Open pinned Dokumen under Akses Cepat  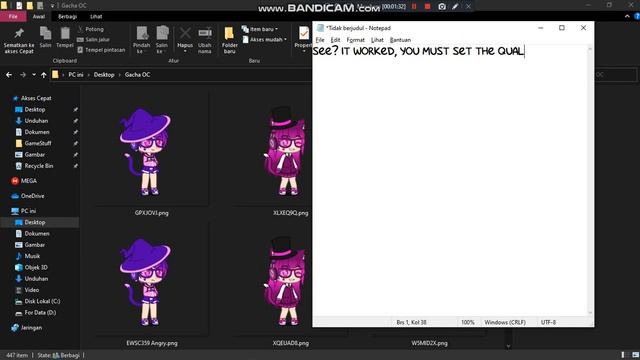tap(37, 132)
